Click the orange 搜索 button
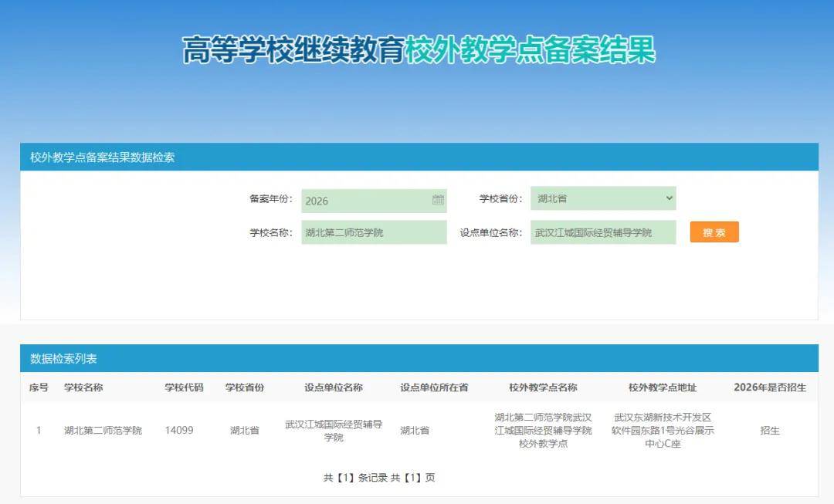Viewport: 834px width, 504px height. pos(714,232)
